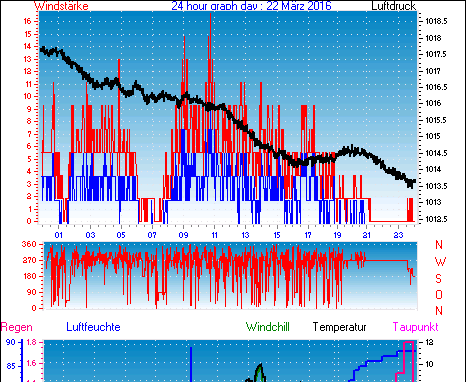Click the pressure label '1015.5'
The height and width of the screenshot is (382, 470).
(436, 120)
